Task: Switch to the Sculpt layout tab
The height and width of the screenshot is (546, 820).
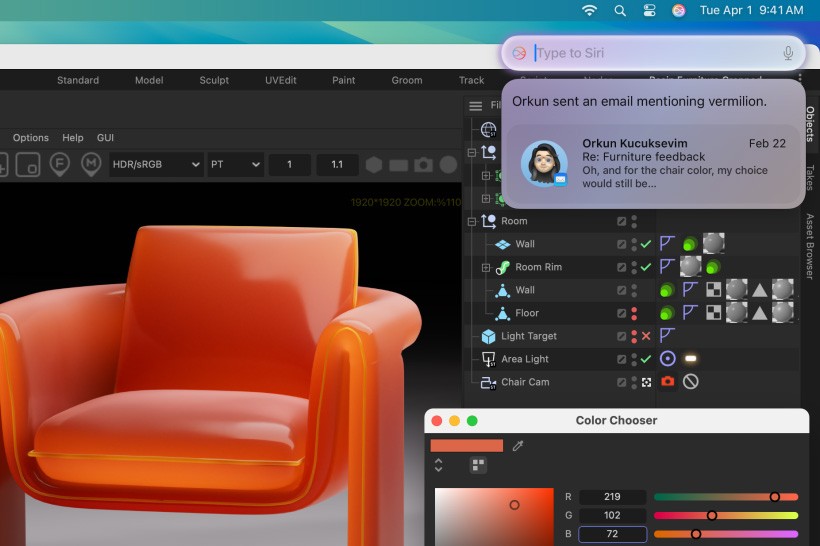Action: (214, 80)
